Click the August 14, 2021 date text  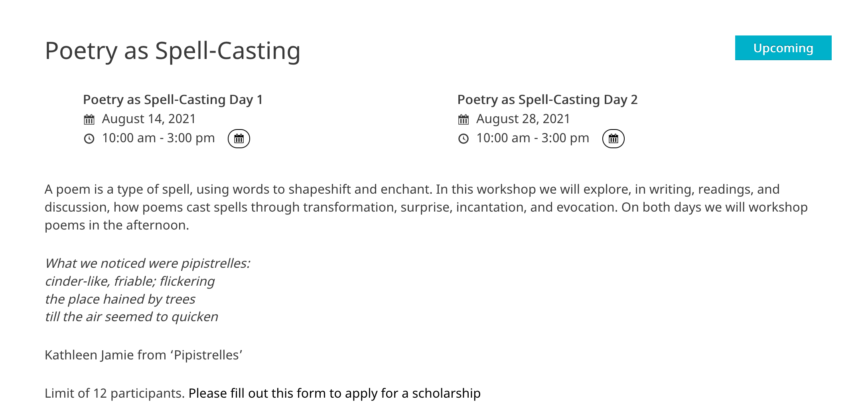tap(149, 119)
